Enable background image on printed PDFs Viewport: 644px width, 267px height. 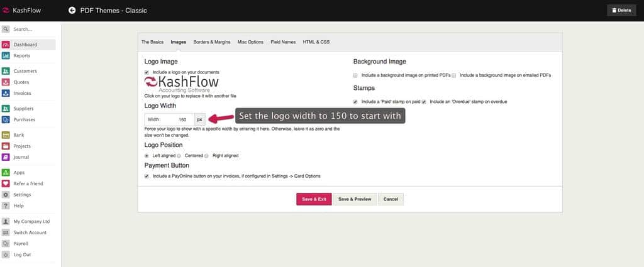[x=356, y=75]
